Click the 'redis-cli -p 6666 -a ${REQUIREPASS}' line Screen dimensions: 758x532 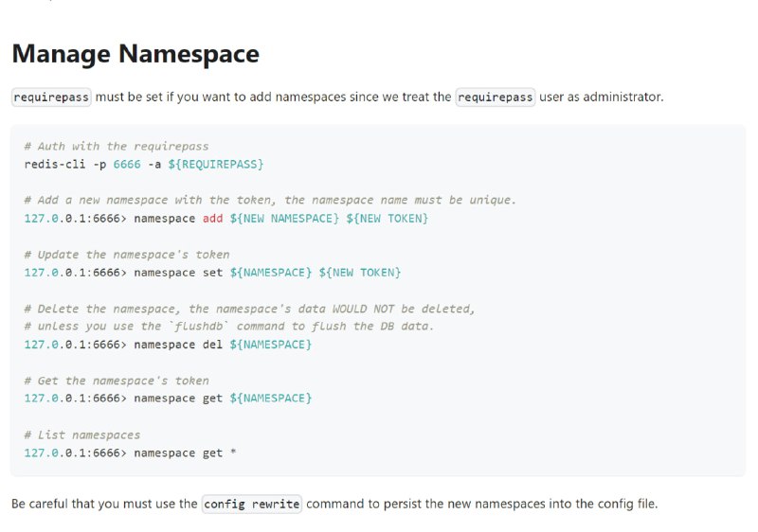click(144, 164)
